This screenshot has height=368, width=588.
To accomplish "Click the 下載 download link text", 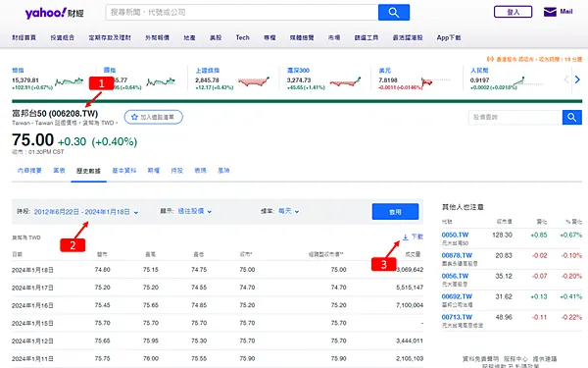I will tap(417, 237).
